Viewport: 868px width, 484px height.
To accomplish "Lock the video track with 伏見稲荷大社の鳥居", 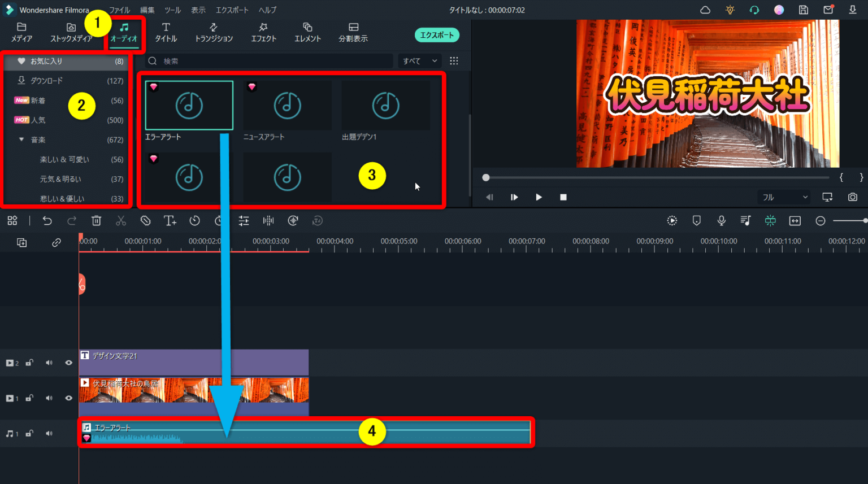I will coord(29,398).
